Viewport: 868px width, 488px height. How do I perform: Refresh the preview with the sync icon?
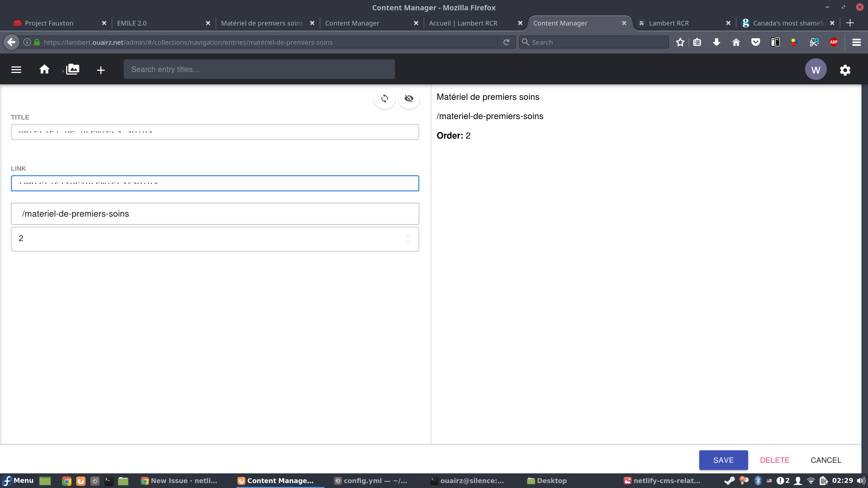[384, 99]
